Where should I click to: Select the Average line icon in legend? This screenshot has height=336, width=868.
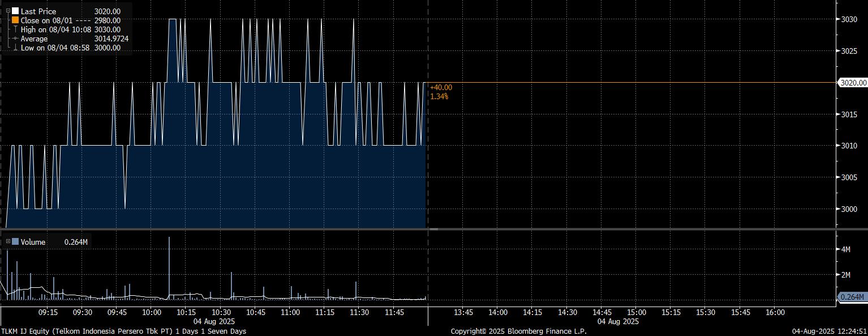click(15, 39)
